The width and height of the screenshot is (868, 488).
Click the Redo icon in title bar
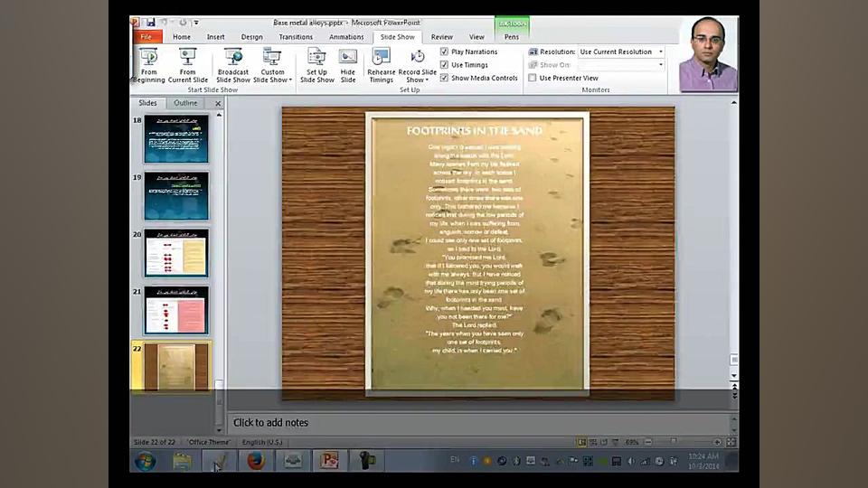(183, 23)
